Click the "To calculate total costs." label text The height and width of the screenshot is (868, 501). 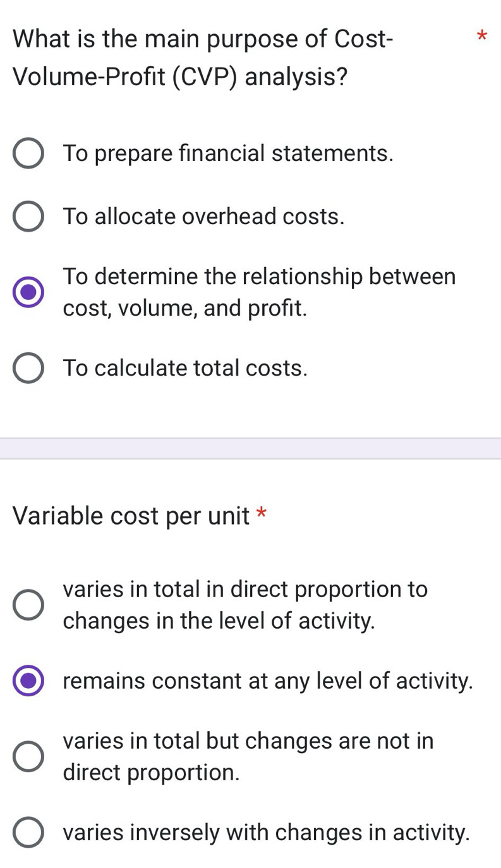pyautogui.click(x=185, y=368)
